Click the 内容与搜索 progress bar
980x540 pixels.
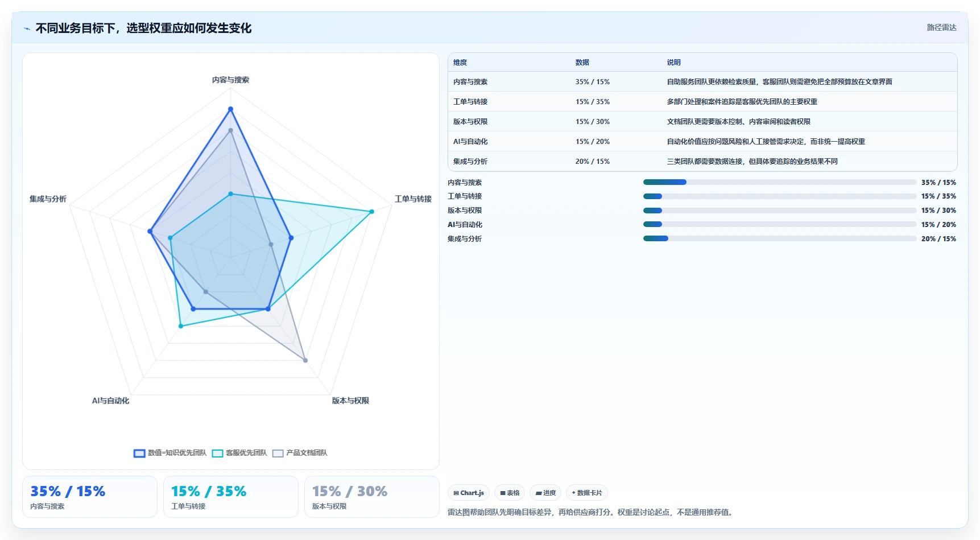[780, 182]
